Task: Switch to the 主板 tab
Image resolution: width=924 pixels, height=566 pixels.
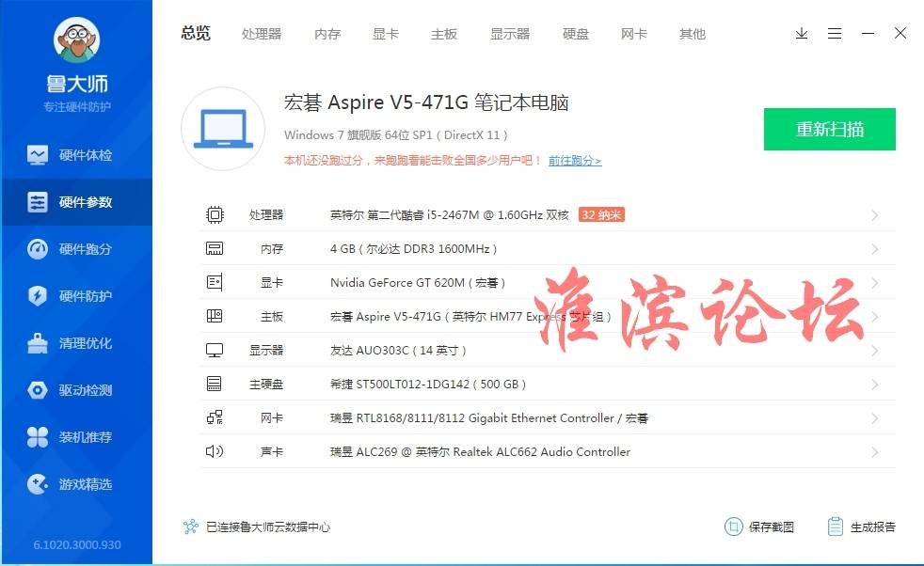Action: 444,34
